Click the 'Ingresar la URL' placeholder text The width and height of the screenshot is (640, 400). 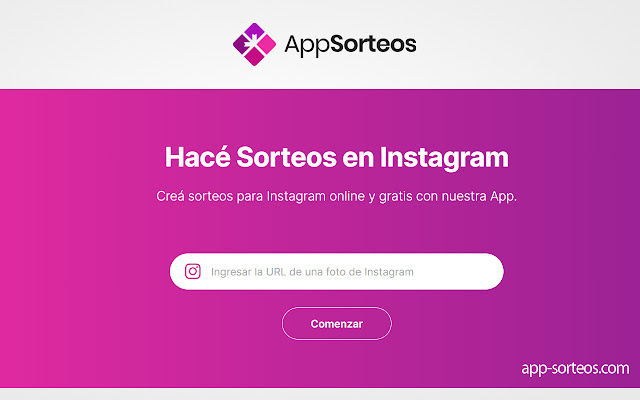(x=312, y=272)
